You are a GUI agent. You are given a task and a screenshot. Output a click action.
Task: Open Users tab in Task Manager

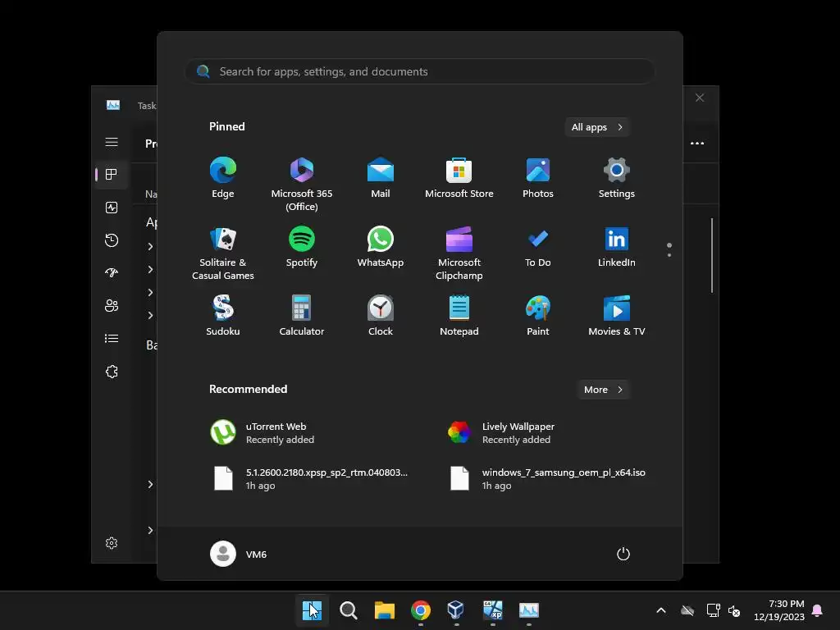[x=112, y=305]
